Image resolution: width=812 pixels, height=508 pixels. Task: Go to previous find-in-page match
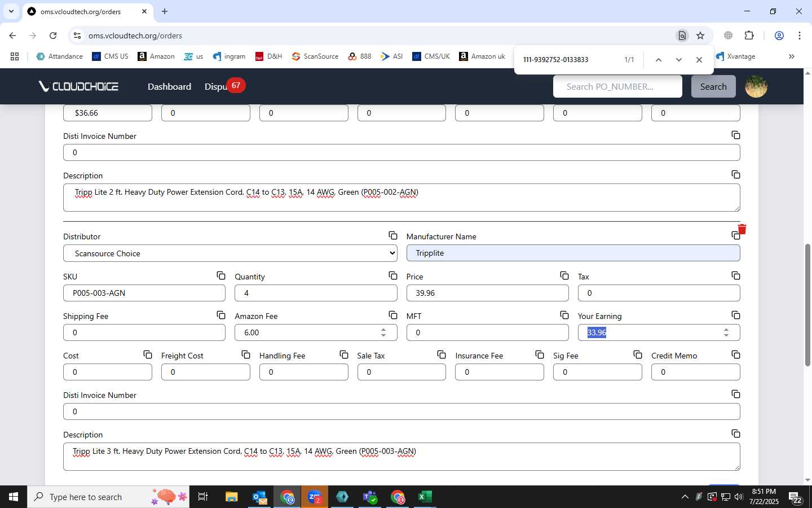tap(658, 60)
